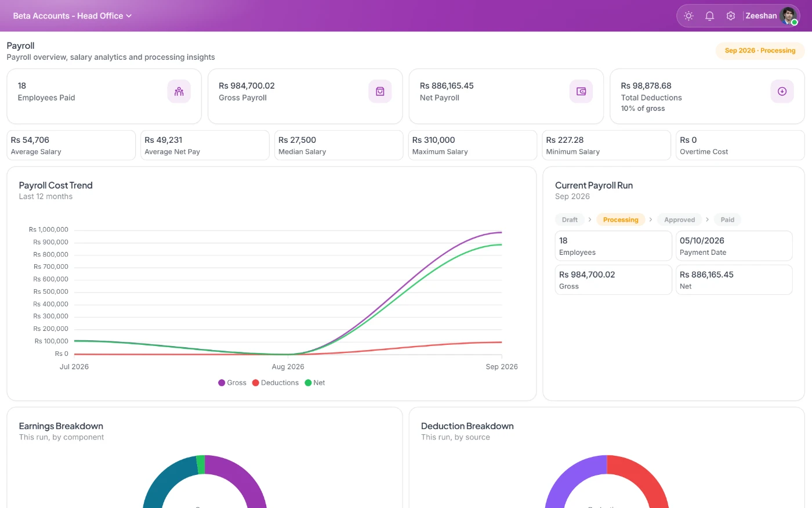Click the Gross Payroll bag icon
812x508 pixels.
[x=380, y=91]
